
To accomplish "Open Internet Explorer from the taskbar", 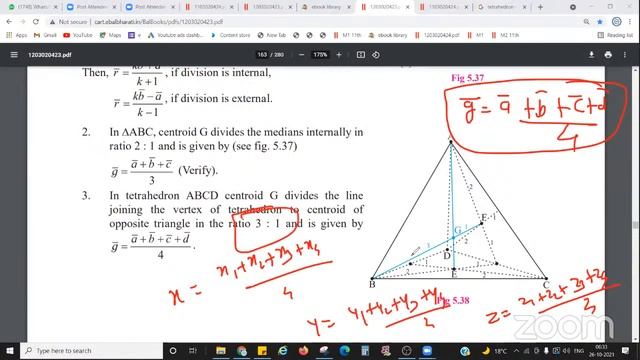I will [x=282, y=351].
